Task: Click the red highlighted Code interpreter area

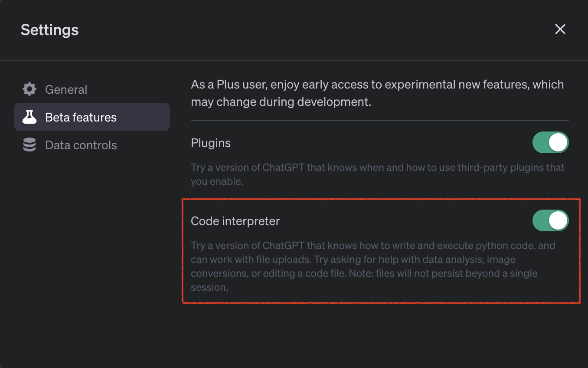Action: click(381, 251)
